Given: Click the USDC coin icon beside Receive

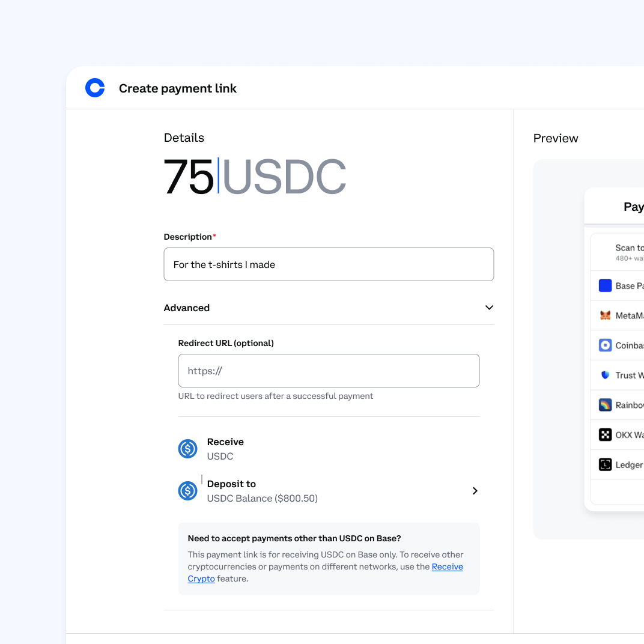Looking at the screenshot, I should click(x=187, y=449).
